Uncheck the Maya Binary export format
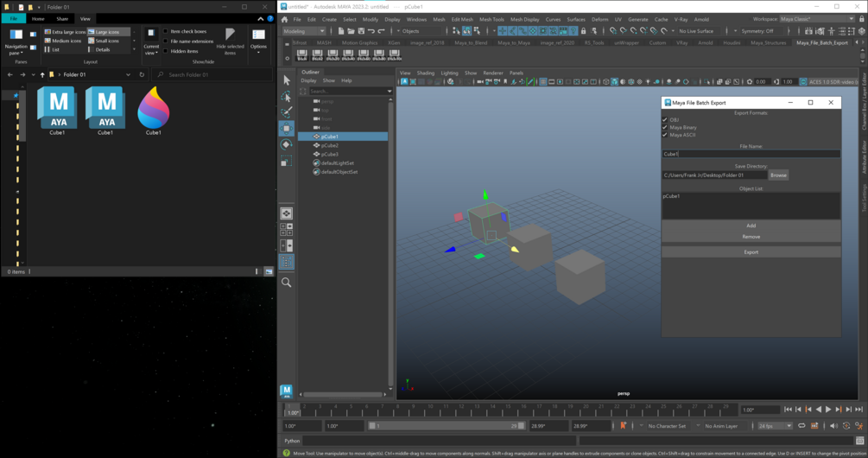The height and width of the screenshot is (458, 868). pyautogui.click(x=665, y=127)
